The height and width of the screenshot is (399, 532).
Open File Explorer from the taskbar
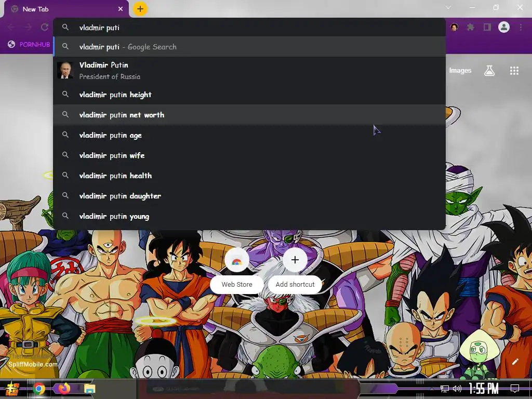coord(89,389)
